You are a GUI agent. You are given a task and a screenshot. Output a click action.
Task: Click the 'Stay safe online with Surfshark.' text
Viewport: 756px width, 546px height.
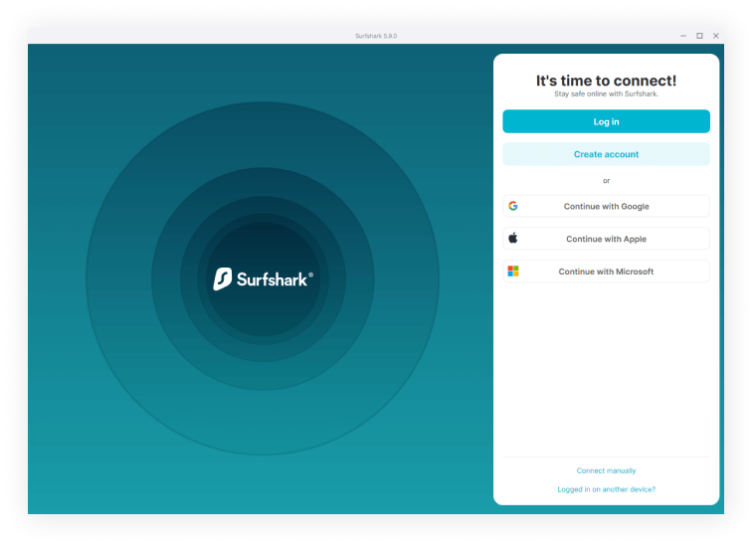pyautogui.click(x=606, y=93)
